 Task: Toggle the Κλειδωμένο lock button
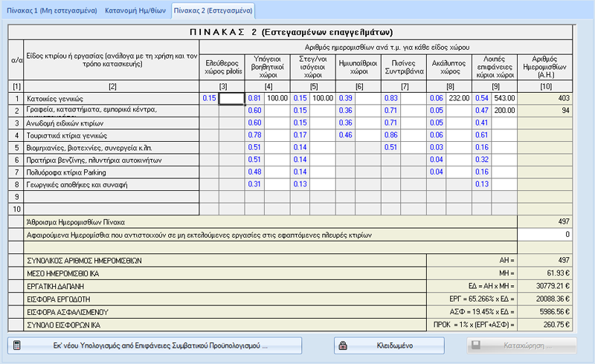pos(389,345)
